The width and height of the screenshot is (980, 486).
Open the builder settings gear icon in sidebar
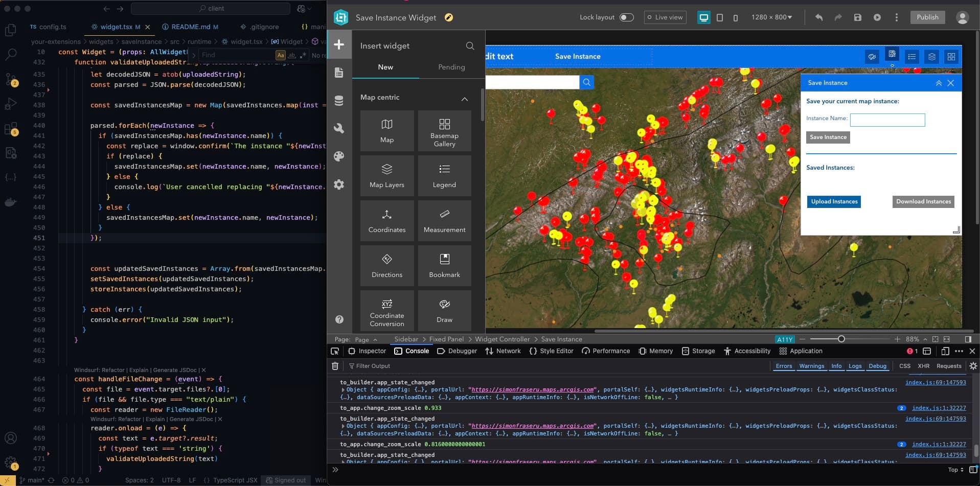(339, 184)
